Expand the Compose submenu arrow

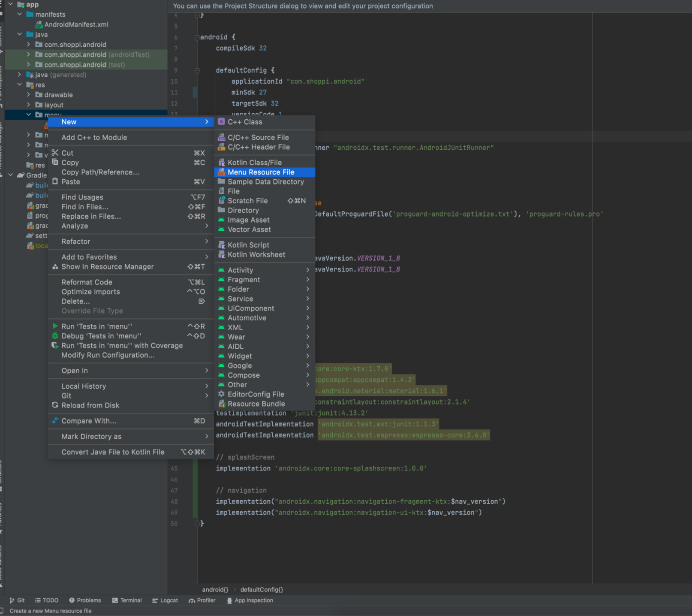pos(307,375)
